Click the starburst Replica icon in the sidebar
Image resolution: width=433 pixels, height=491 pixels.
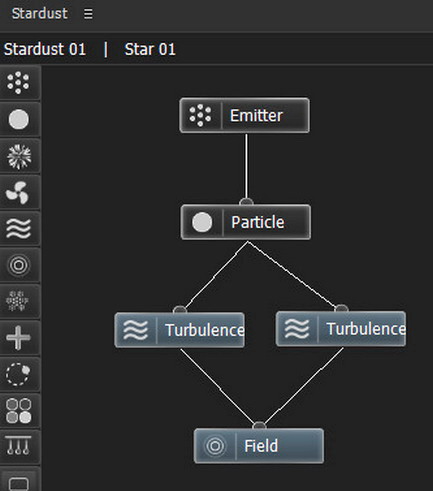pos(19,156)
